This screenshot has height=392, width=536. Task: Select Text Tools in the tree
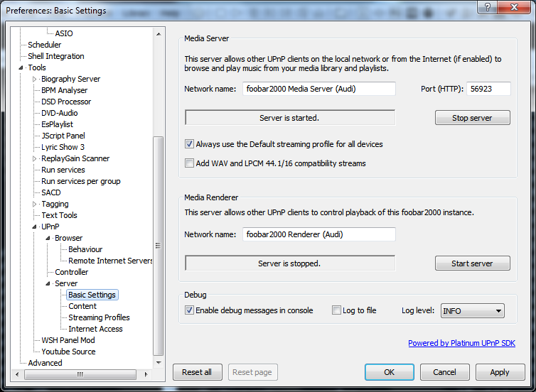tap(60, 215)
